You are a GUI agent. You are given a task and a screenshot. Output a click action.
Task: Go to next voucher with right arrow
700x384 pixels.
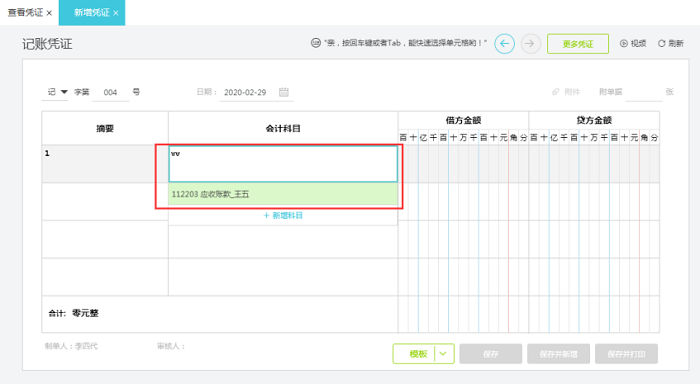(530, 44)
